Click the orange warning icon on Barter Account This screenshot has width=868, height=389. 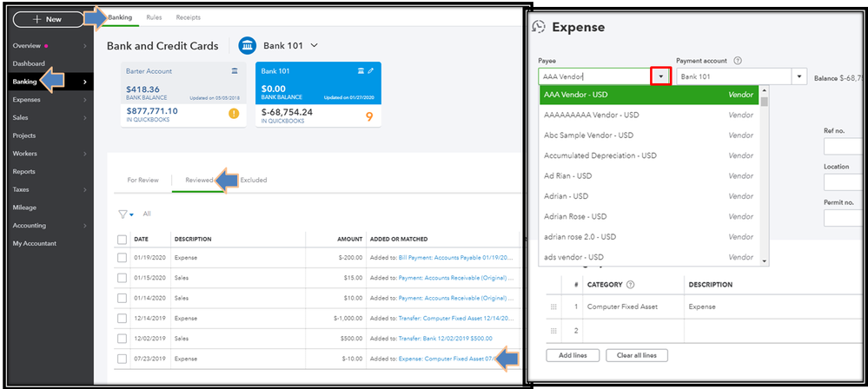(235, 114)
